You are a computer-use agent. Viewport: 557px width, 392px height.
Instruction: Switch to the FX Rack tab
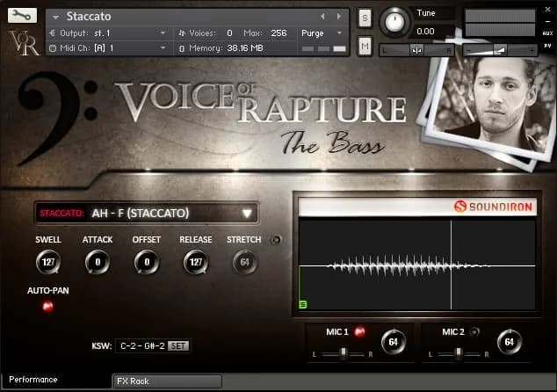(x=167, y=381)
